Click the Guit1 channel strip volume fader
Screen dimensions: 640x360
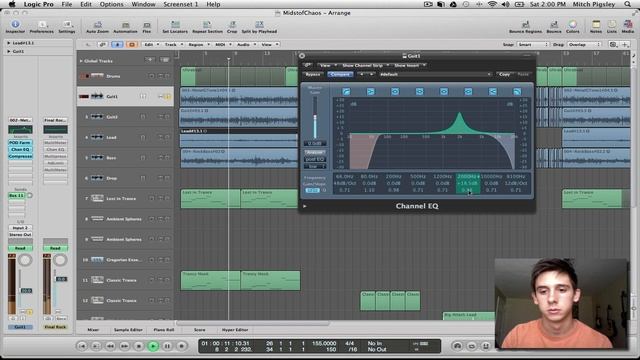coord(25,291)
